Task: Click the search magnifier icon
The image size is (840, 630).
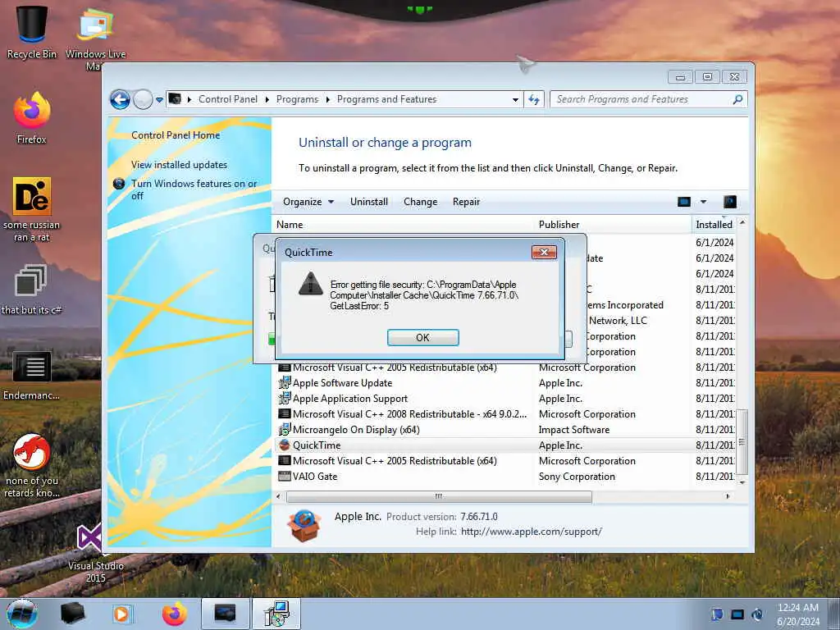Action: pyautogui.click(x=737, y=99)
